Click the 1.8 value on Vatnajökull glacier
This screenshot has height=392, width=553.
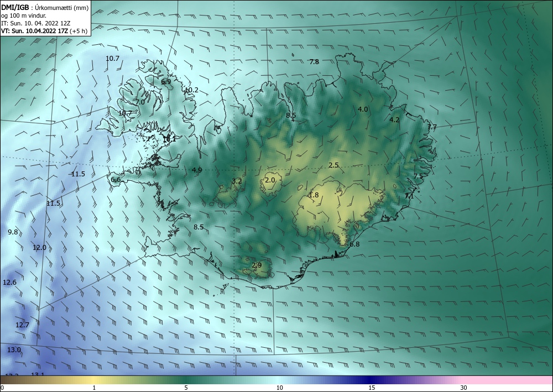click(x=314, y=195)
